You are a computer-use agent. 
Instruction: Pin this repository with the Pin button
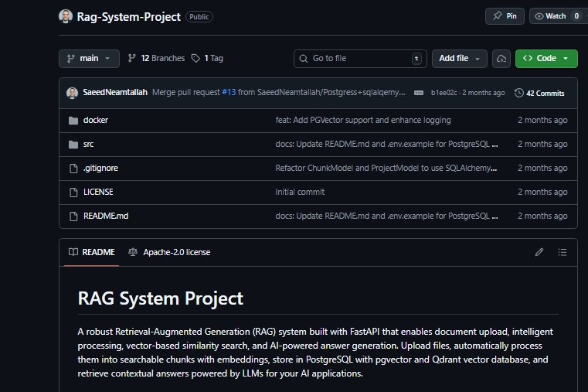[505, 16]
